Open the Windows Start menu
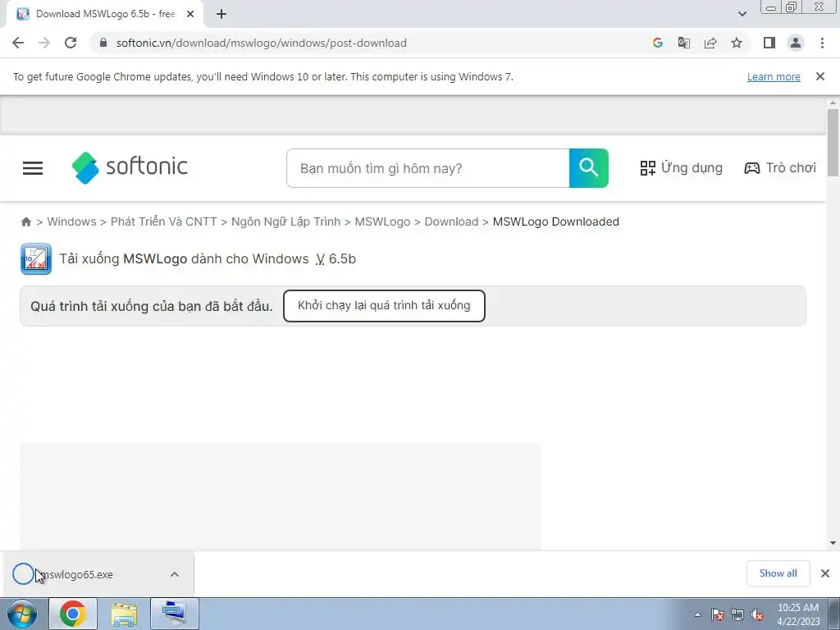Screen dimensions: 840x630 click(x=22, y=614)
